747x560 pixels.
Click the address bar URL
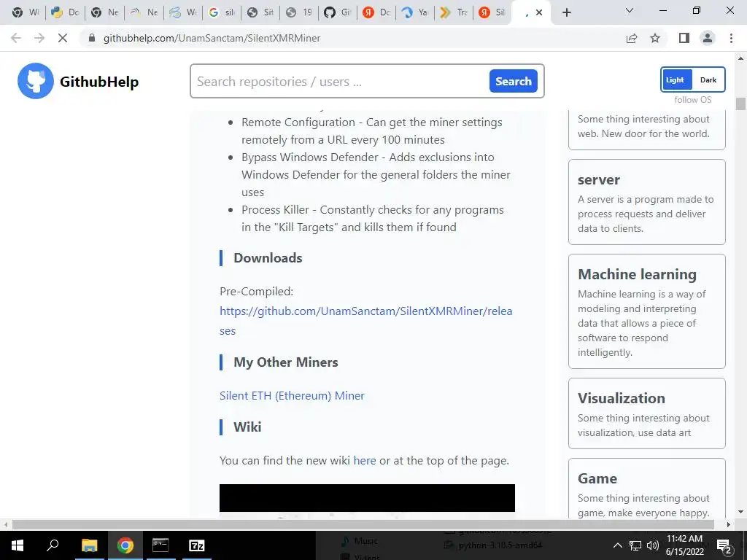(212, 38)
